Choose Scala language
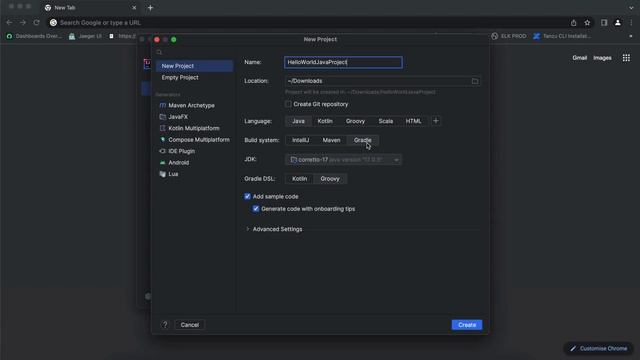Viewport: 640px width, 360px height. (x=385, y=121)
